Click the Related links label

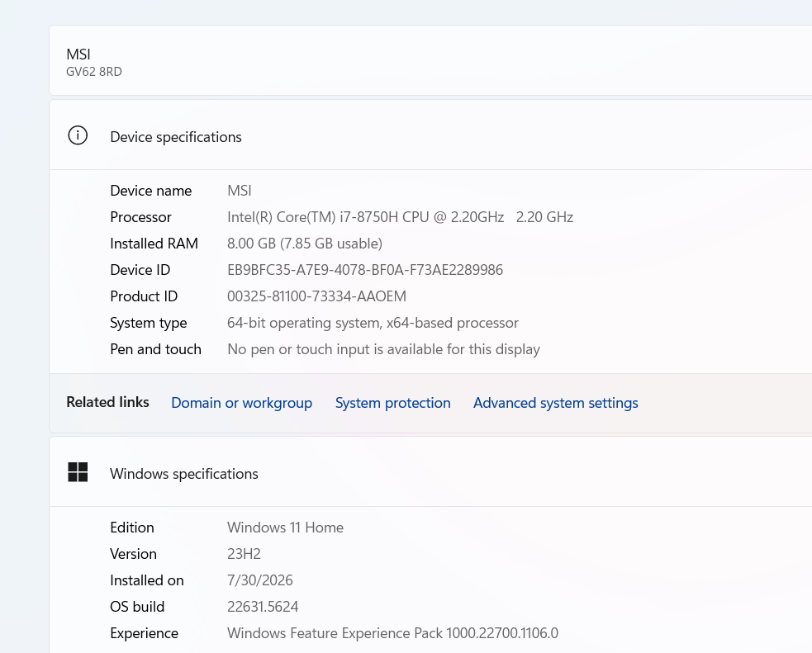coord(107,402)
